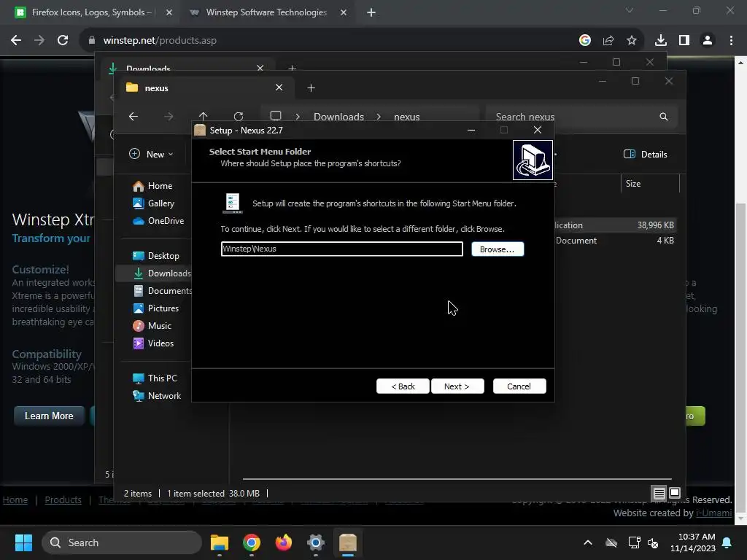The image size is (747, 560).
Task: Open This PC in Explorer sidebar
Action: [155, 378]
